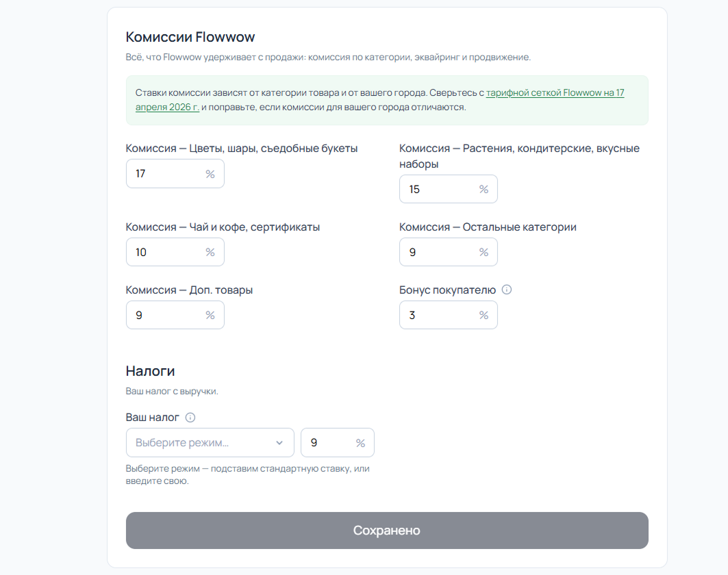Click the Сохранено button
The height and width of the screenshot is (575, 728).
(387, 531)
